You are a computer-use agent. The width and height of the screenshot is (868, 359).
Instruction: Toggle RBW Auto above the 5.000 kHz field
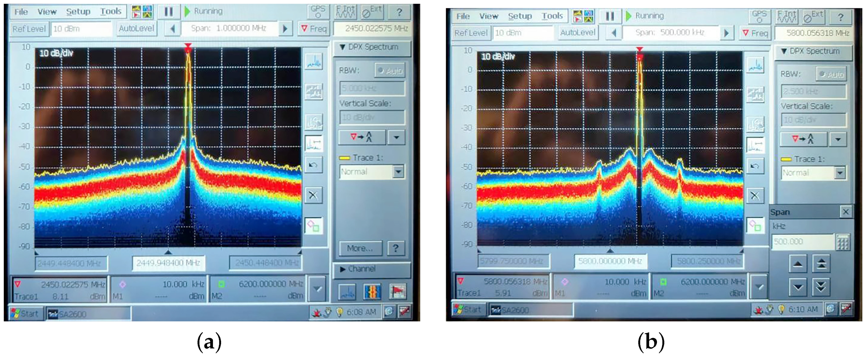(x=390, y=70)
